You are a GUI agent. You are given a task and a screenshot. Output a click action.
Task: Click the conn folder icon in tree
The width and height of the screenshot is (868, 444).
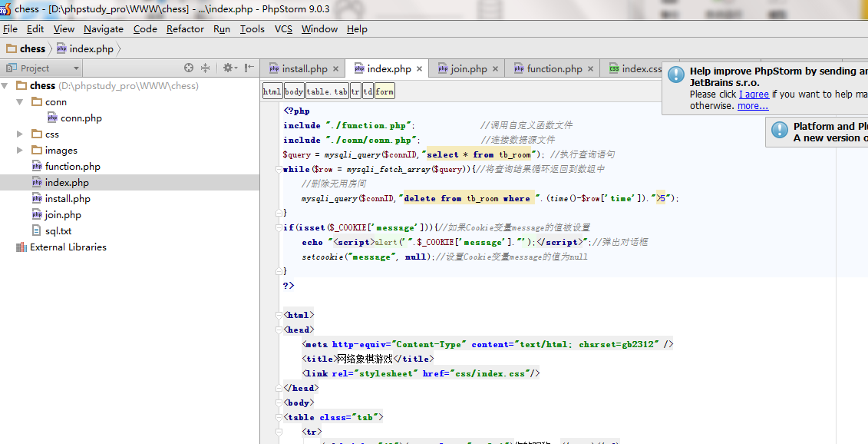click(37, 101)
